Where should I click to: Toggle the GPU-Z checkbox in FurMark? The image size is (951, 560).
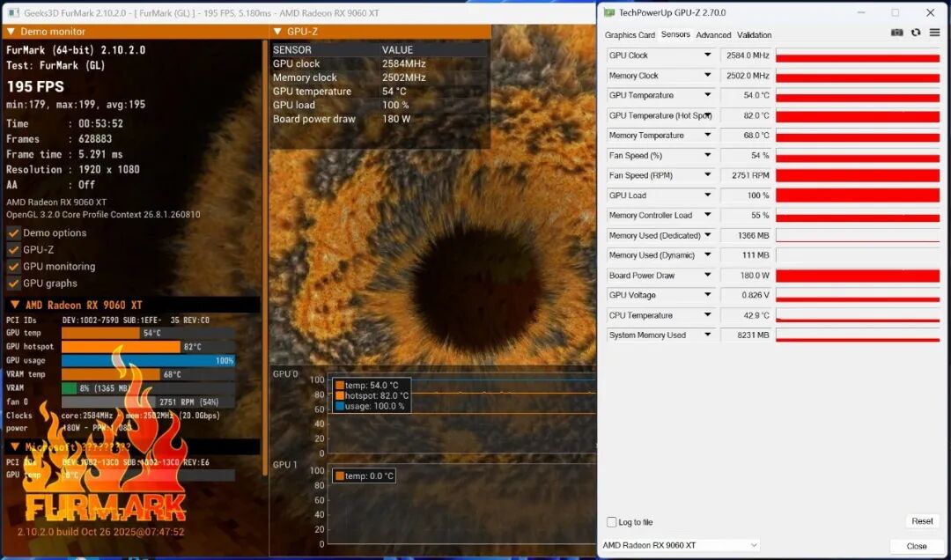point(13,249)
